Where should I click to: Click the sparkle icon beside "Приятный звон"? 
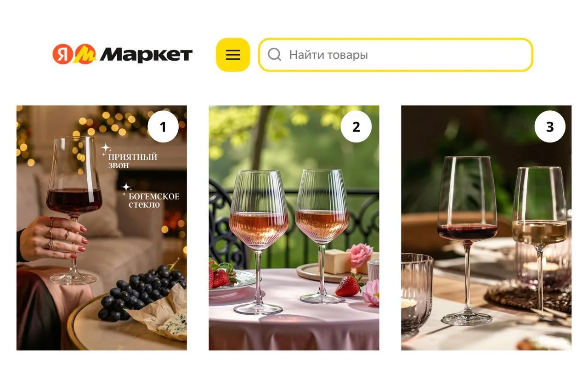point(106,148)
